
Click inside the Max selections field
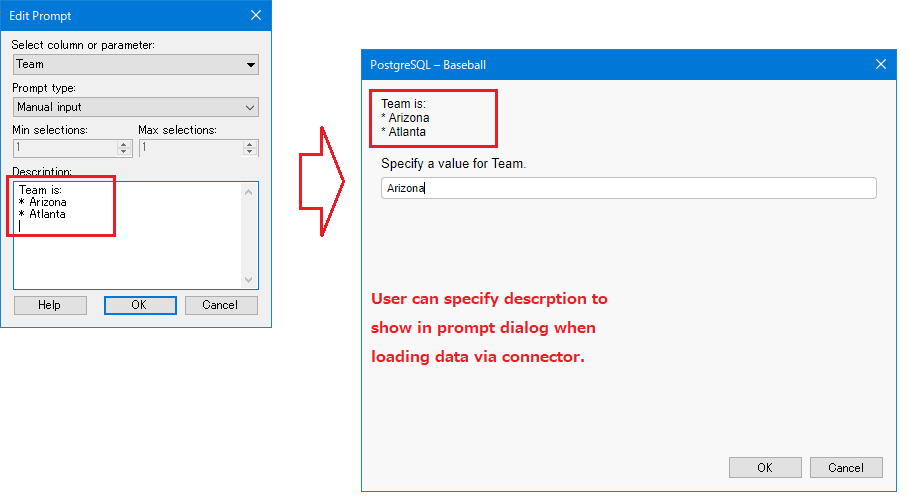click(x=190, y=148)
